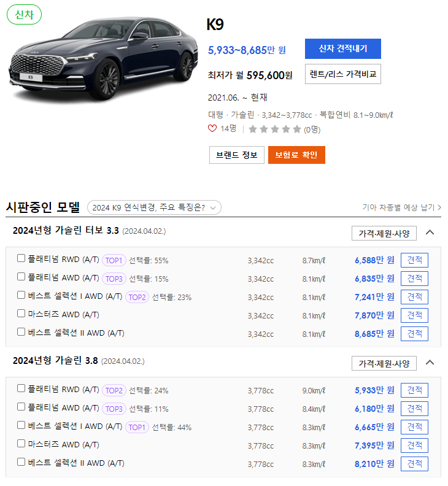Click 견적 for 8,685만 원 trim
The width and height of the screenshot is (448, 486).
pos(414,333)
